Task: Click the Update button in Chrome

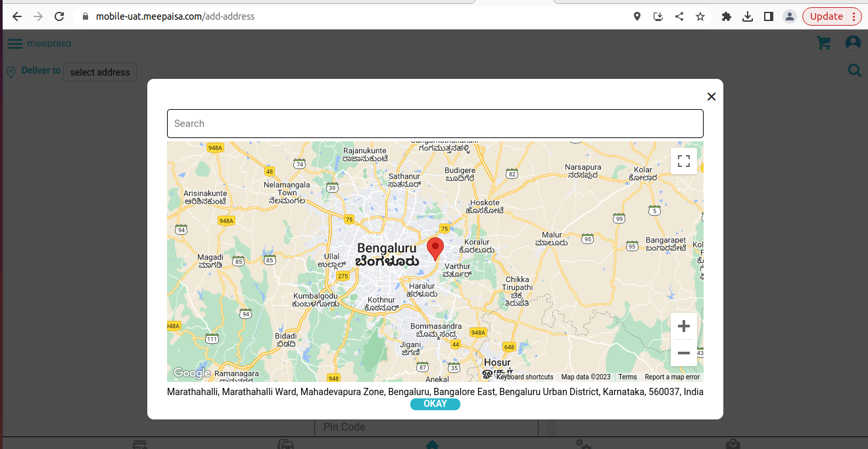Action: click(832, 16)
